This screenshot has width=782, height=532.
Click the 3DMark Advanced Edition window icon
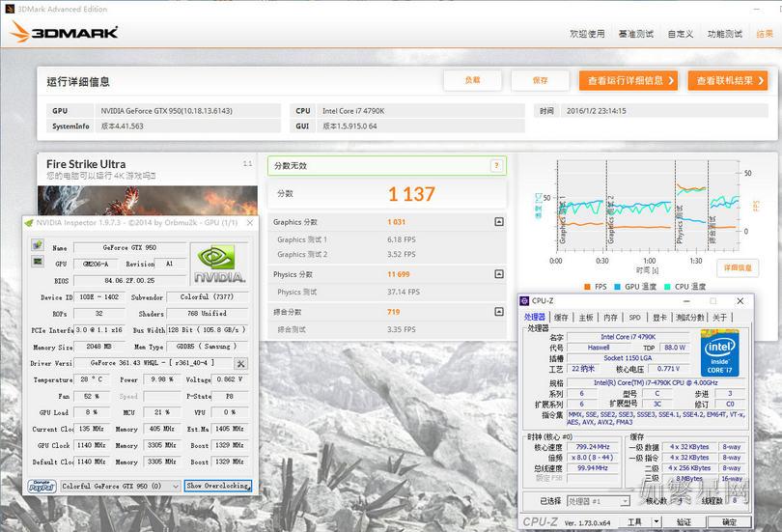[10, 9]
